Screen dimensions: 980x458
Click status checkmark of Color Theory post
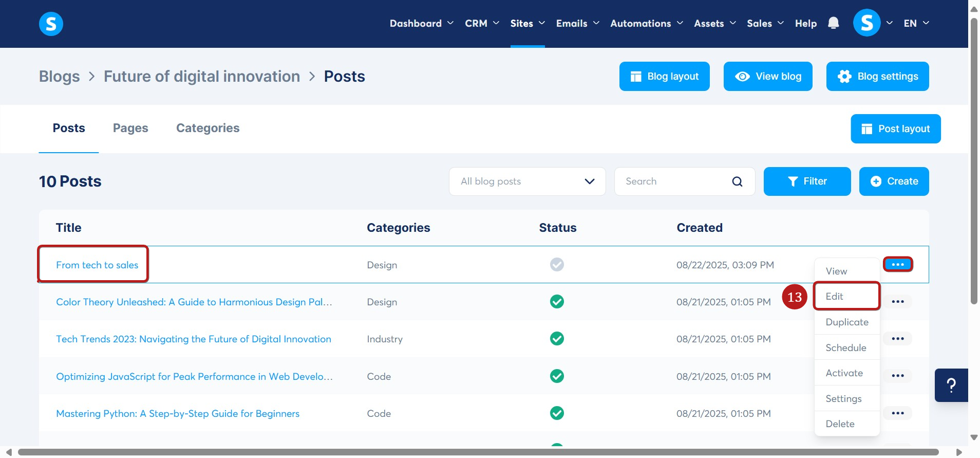pos(557,302)
